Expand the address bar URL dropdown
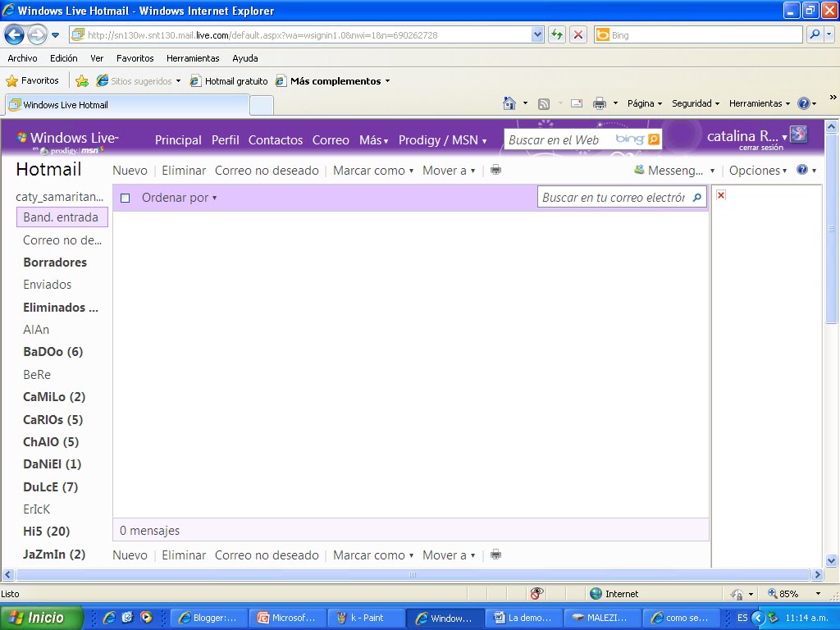840x630 pixels. click(537, 34)
